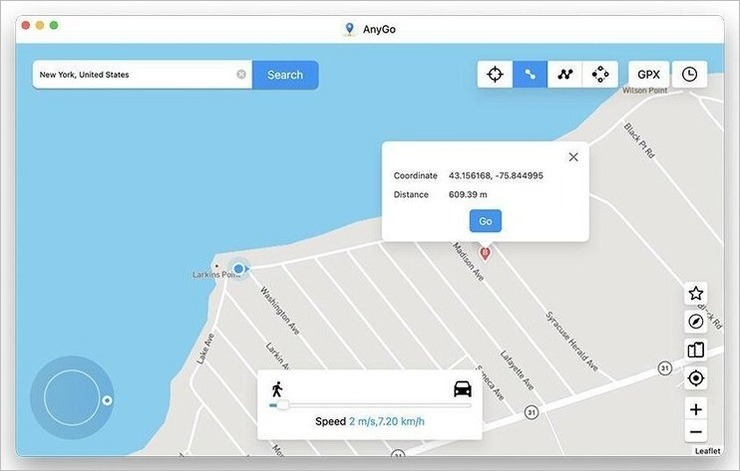Click the speed slider handle
The height and width of the screenshot is (471, 740).
(283, 405)
